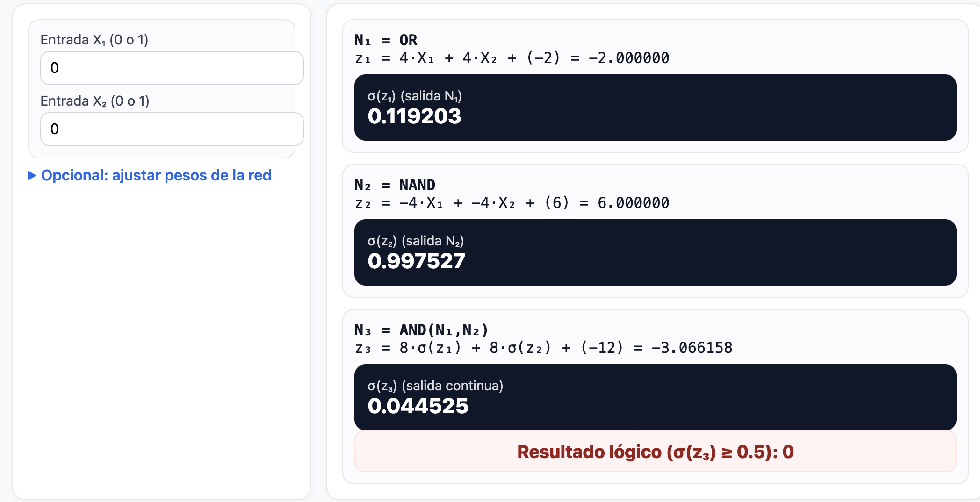Image resolution: width=980 pixels, height=502 pixels.
Task: Select the dark σ(z₁) result panel
Action: [655, 108]
